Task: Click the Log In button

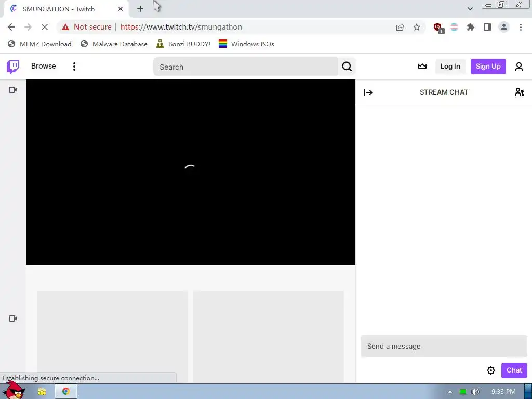Action: [x=450, y=66]
